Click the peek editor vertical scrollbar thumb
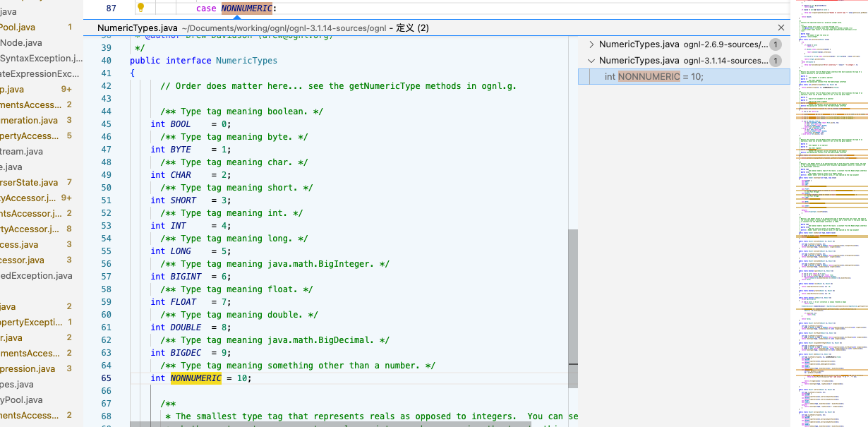 pos(572,307)
